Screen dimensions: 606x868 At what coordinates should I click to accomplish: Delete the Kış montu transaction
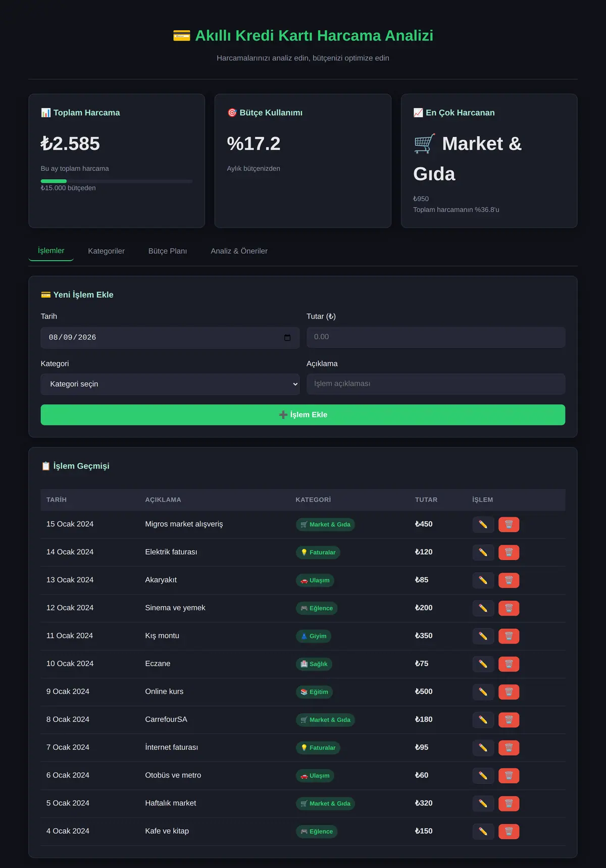[509, 636]
